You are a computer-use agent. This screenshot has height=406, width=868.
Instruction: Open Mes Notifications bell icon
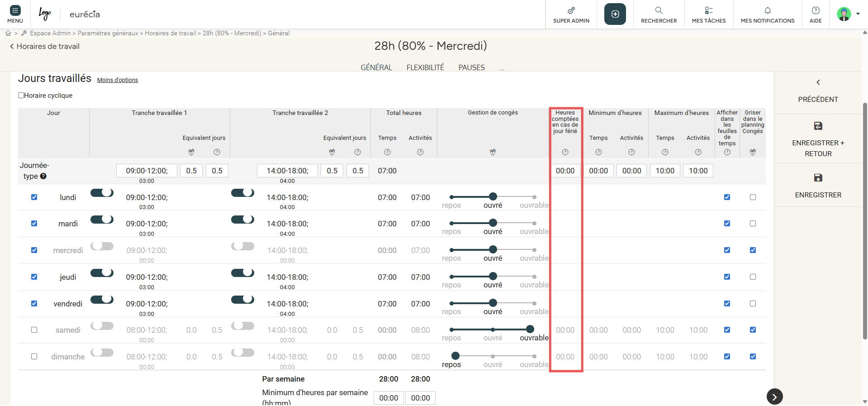pyautogui.click(x=767, y=10)
